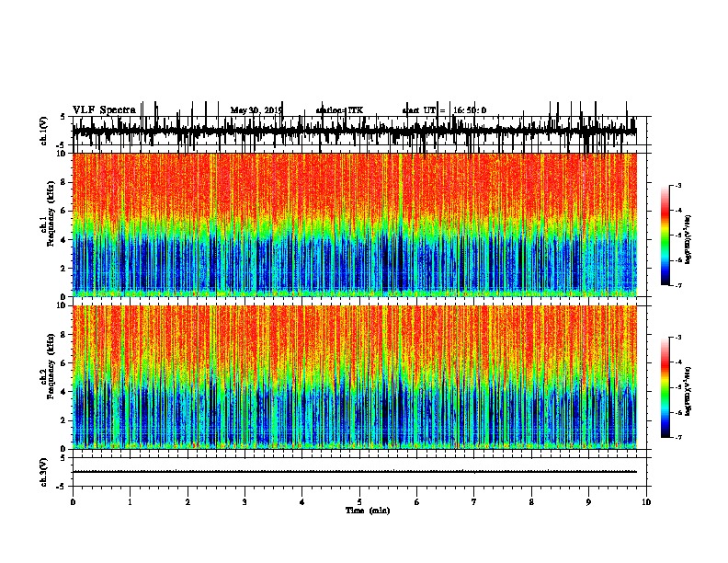
Task: Select the ch.2 spectrogram panel
Action: [x=354, y=377]
